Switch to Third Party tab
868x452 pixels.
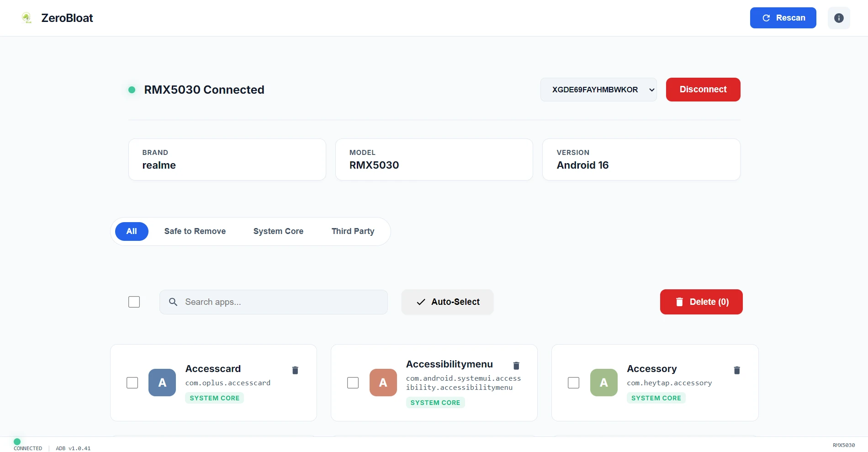click(353, 231)
